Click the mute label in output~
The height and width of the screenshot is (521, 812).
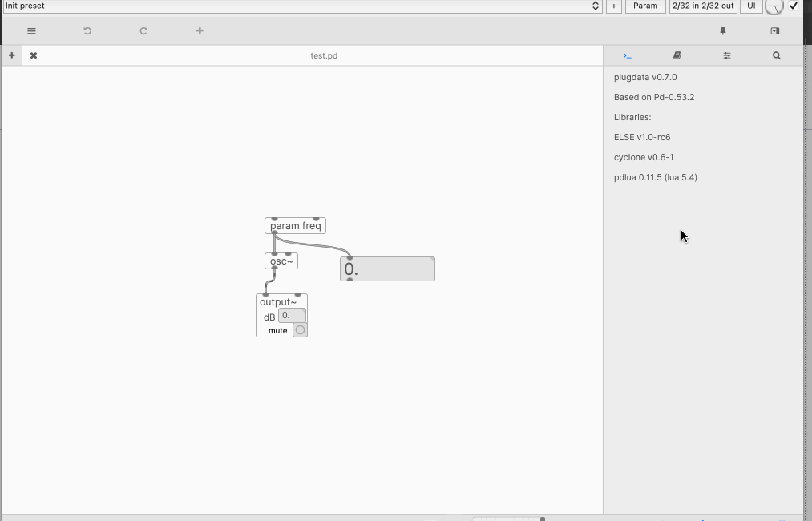pyautogui.click(x=277, y=330)
